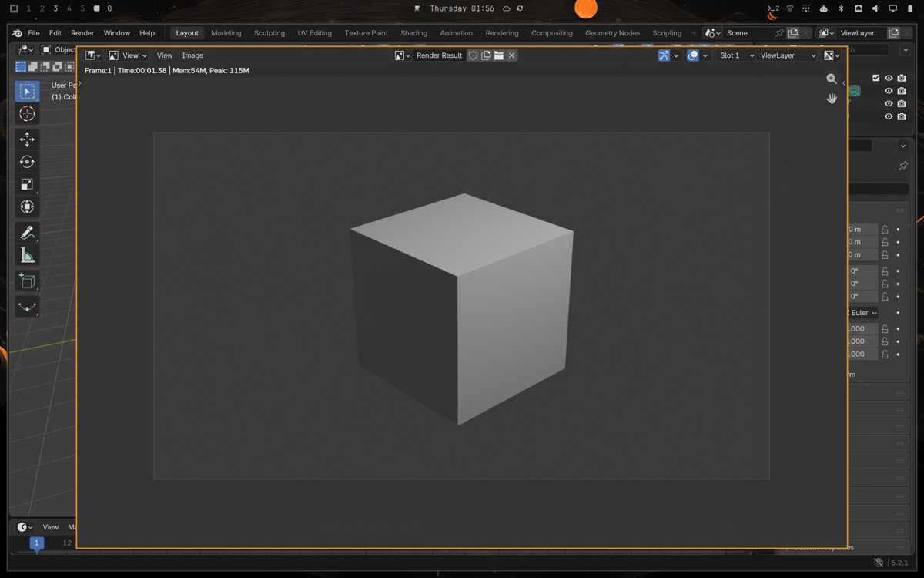Click the battery icon in system tray
This screenshot has height=578, width=924.
[909, 8]
